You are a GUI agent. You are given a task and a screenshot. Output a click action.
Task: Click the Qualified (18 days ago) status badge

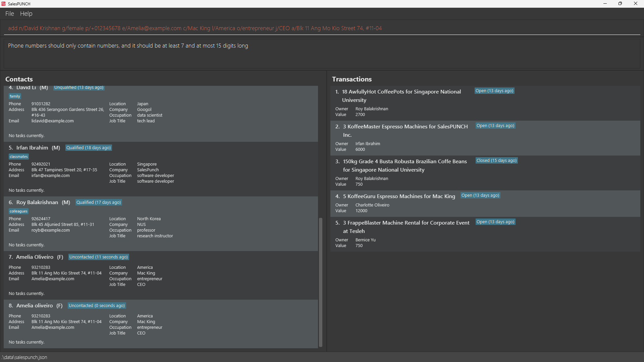pyautogui.click(x=89, y=148)
